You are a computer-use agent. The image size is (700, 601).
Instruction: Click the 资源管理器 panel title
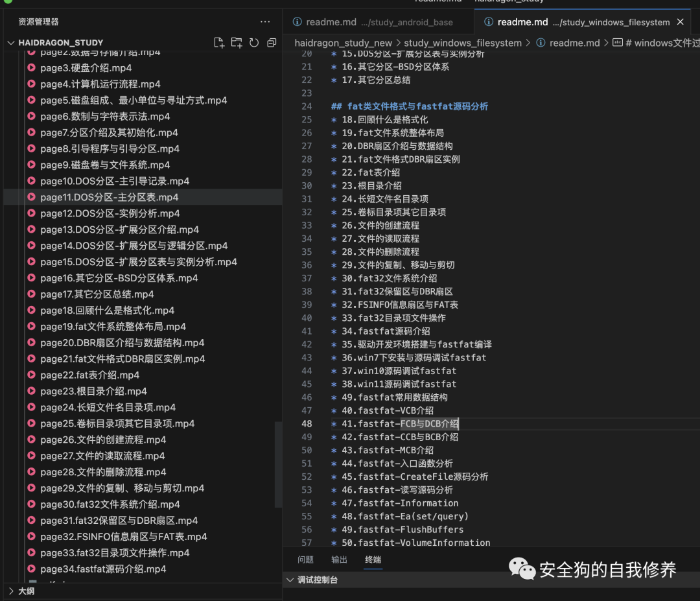click(38, 21)
